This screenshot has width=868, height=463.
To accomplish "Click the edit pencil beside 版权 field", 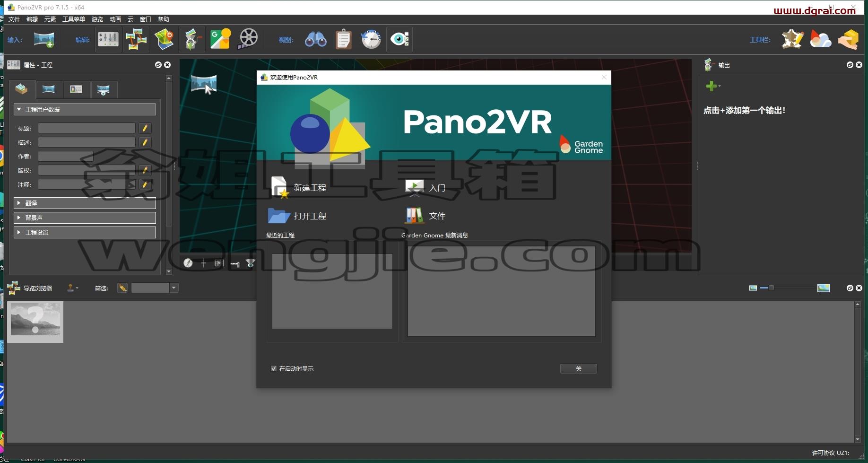I will (145, 170).
